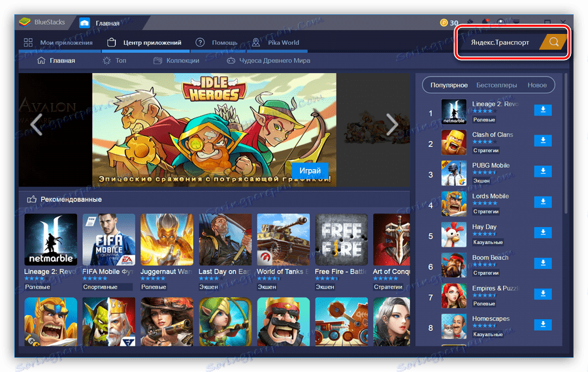588x372 pixels.
Task: Open Lords Mobile icon in popular list
Action: point(454,204)
